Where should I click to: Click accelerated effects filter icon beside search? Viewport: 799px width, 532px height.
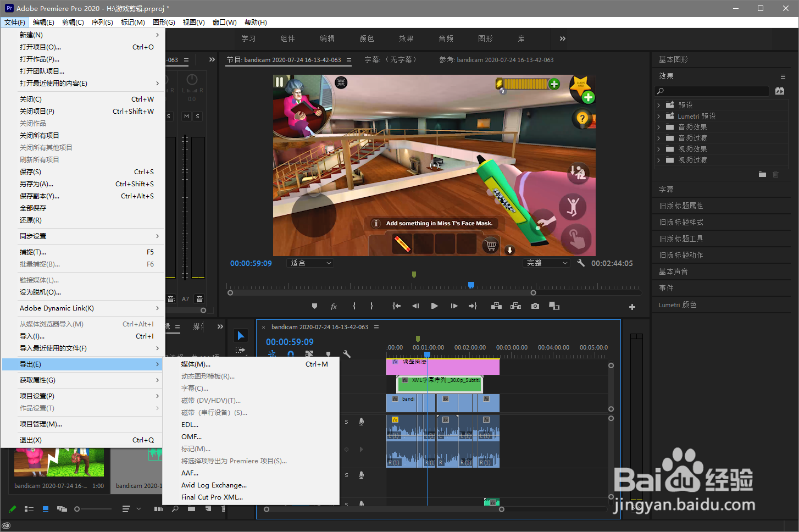coord(780,91)
